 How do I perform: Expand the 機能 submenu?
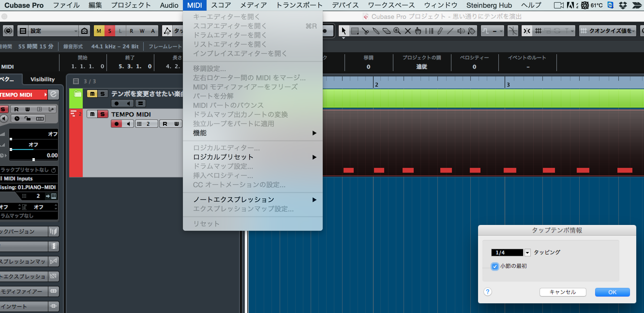(253, 133)
